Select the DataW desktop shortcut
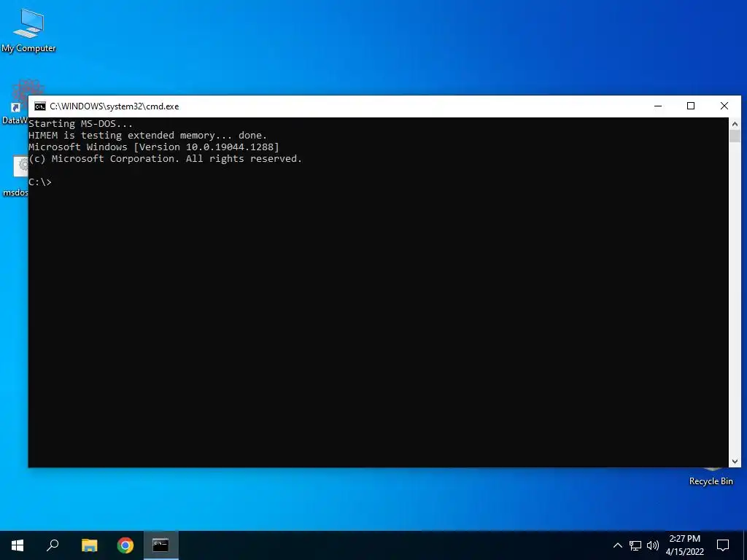Viewport: 747px width, 560px height. [x=15, y=102]
